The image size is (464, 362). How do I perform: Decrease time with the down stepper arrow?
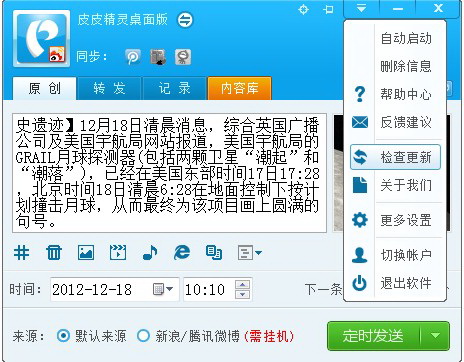coord(243,294)
